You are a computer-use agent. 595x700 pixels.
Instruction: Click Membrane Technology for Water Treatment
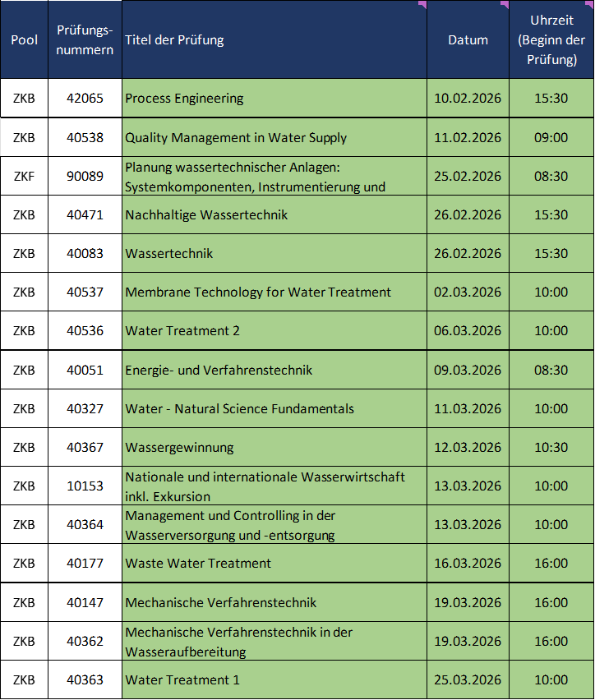[258, 292]
